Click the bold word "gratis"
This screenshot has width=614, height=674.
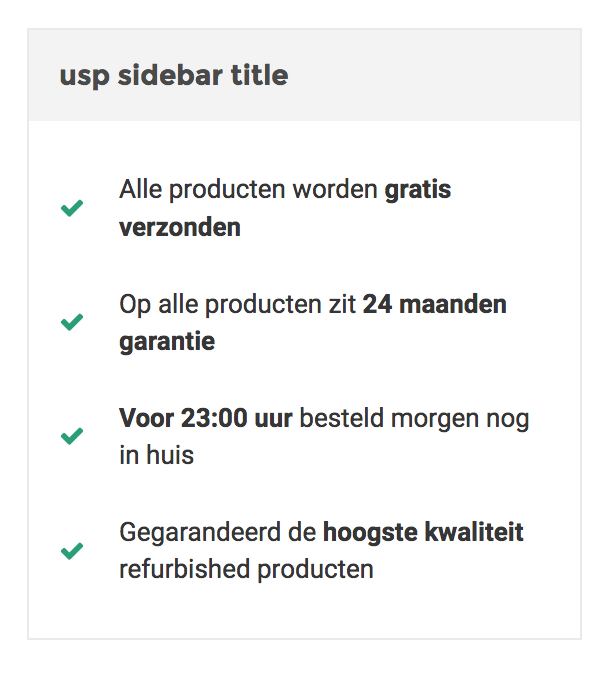click(x=418, y=190)
